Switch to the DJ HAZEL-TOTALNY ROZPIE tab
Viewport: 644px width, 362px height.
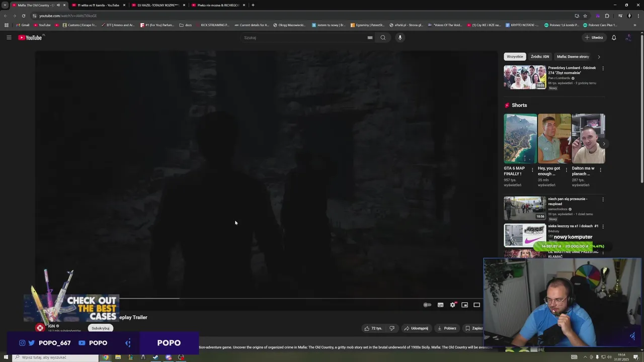coord(157,5)
